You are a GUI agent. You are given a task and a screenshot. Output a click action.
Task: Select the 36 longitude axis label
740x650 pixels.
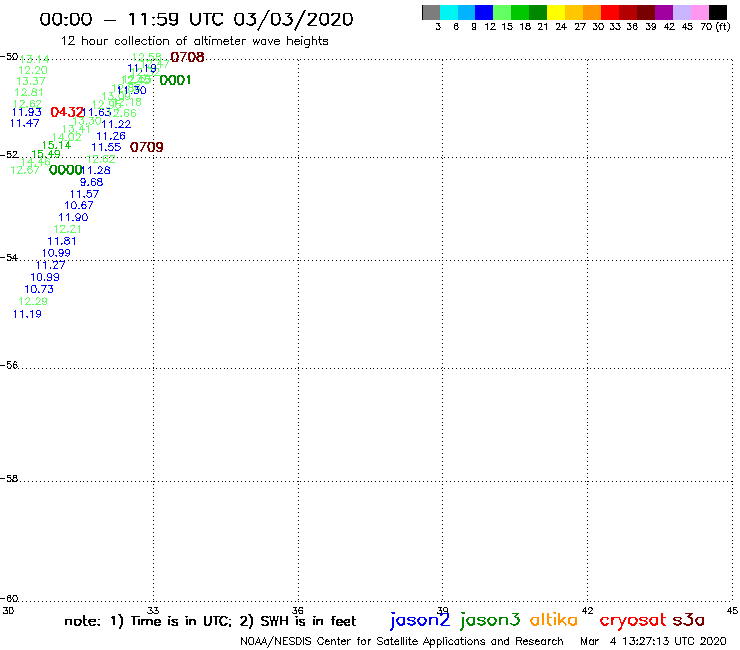(x=297, y=610)
